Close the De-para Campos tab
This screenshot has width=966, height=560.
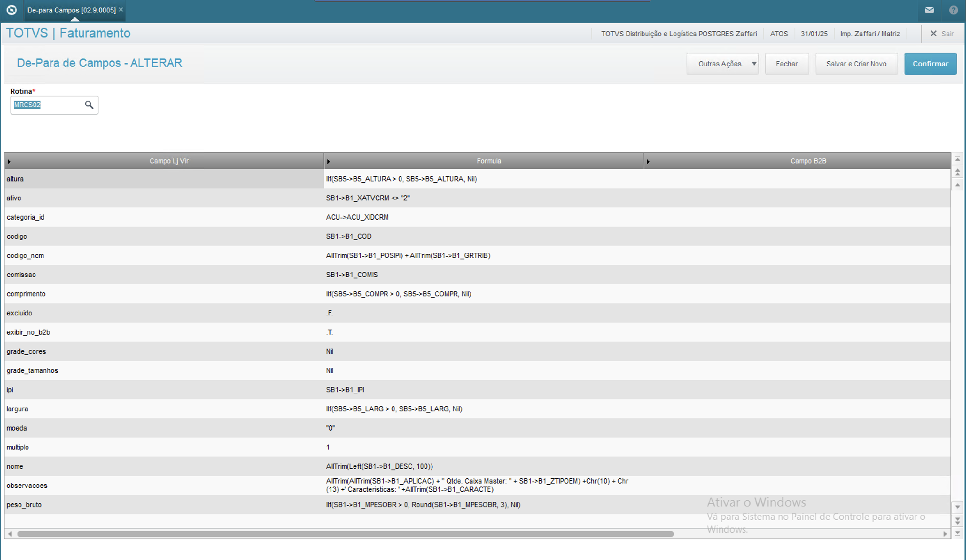[x=121, y=10]
